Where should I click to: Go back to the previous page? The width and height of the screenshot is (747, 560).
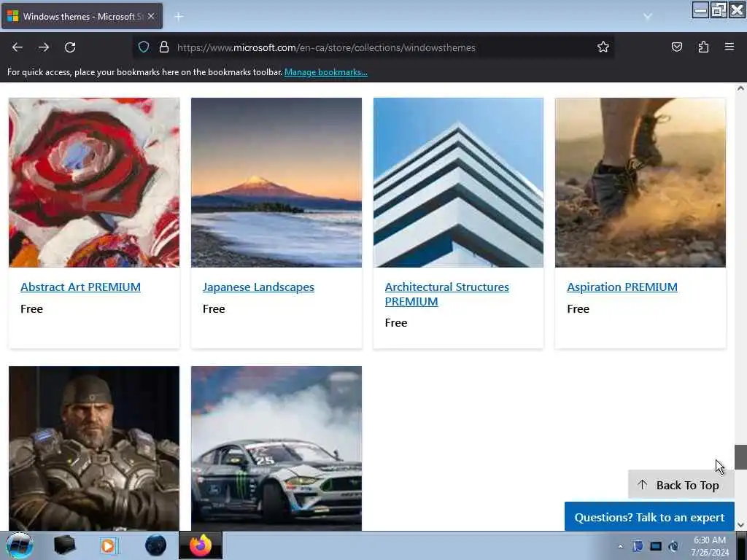tap(18, 47)
